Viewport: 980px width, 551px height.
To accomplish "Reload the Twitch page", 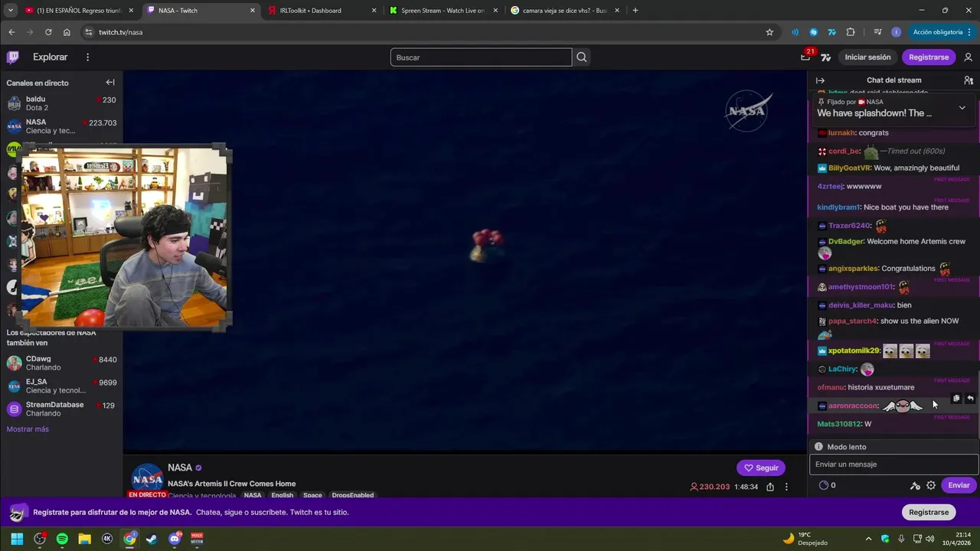I will [x=48, y=32].
